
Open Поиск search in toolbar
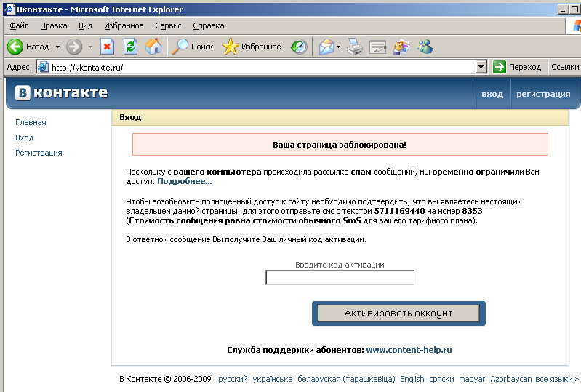pyautogui.click(x=193, y=47)
